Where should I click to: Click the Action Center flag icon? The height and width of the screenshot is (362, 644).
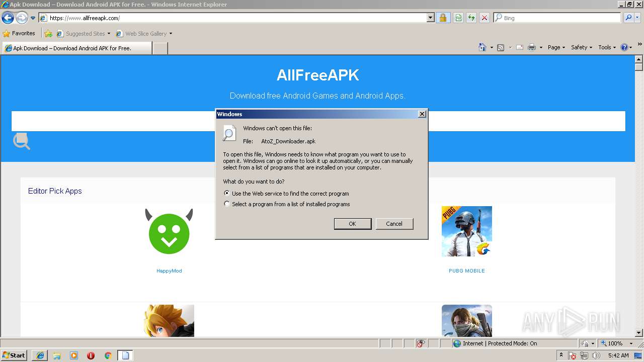pyautogui.click(x=572, y=356)
